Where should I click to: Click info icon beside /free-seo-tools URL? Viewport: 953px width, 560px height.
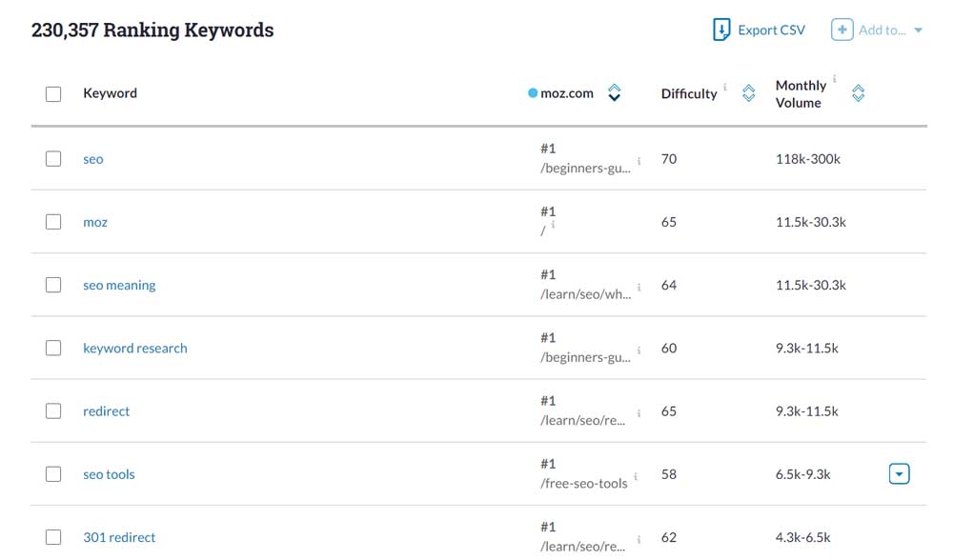(636, 476)
